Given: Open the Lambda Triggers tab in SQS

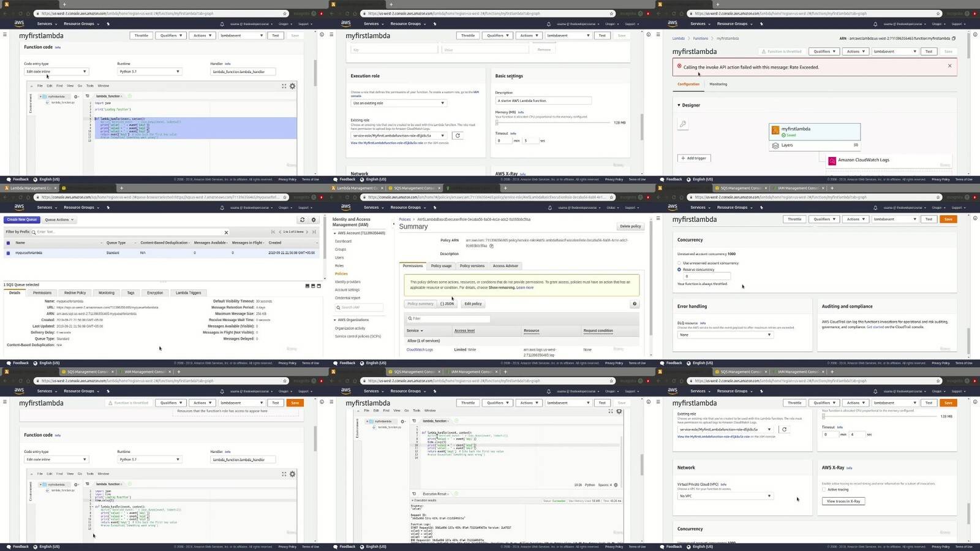Looking at the screenshot, I should [188, 293].
